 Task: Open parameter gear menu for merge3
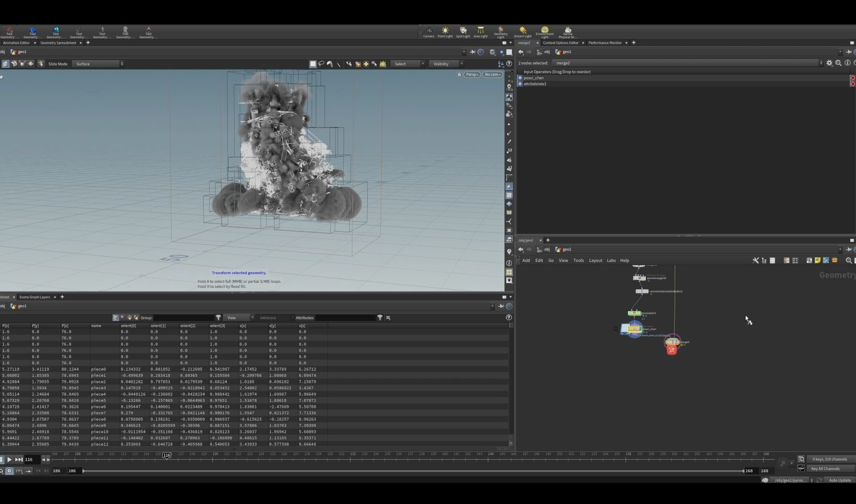(829, 63)
